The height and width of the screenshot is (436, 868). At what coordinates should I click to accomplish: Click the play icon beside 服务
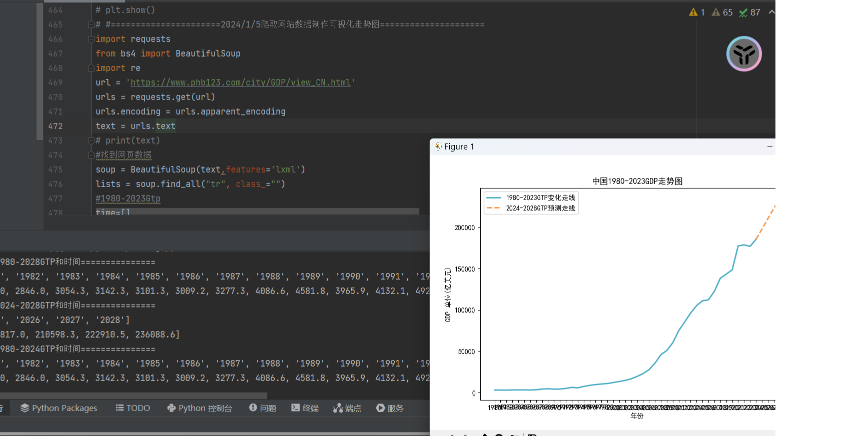point(380,408)
